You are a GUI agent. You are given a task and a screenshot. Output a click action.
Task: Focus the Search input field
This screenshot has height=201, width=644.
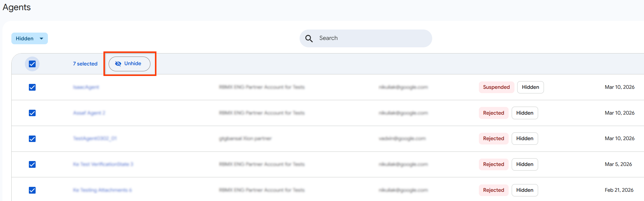point(371,38)
